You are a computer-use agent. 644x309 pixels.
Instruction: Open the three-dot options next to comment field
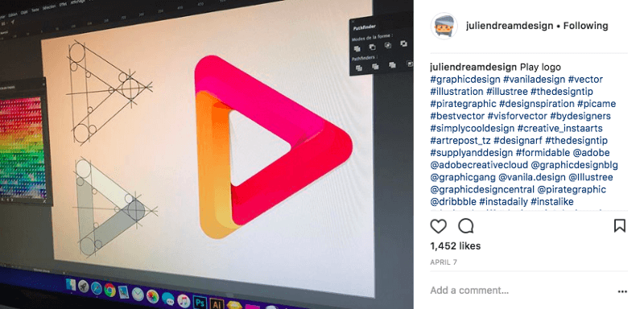point(622,292)
